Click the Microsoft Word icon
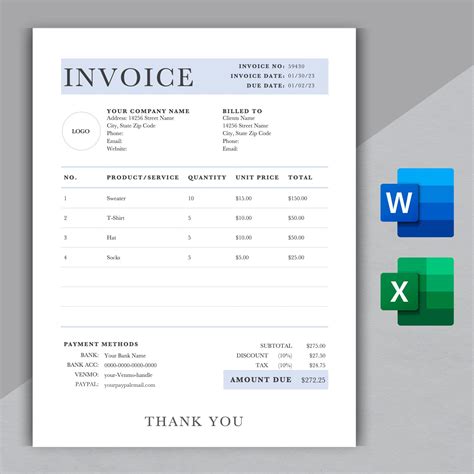The width and height of the screenshot is (474, 474). 417,203
